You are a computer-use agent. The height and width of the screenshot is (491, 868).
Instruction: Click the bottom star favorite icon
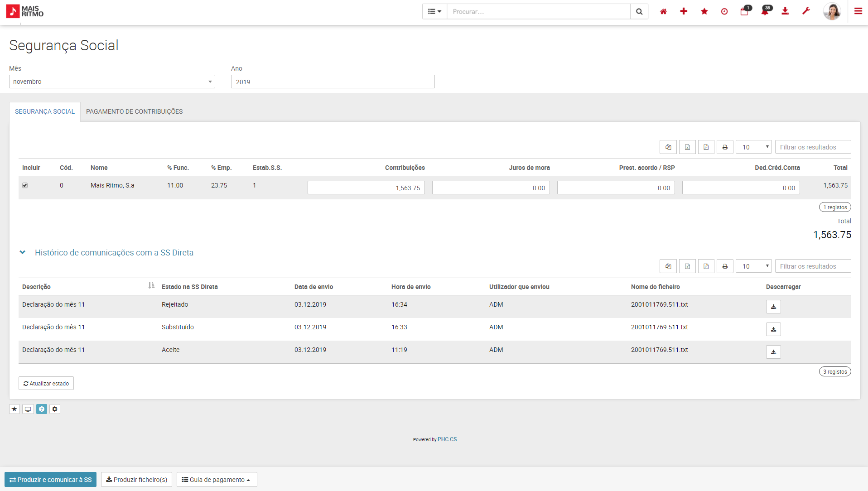(x=14, y=409)
